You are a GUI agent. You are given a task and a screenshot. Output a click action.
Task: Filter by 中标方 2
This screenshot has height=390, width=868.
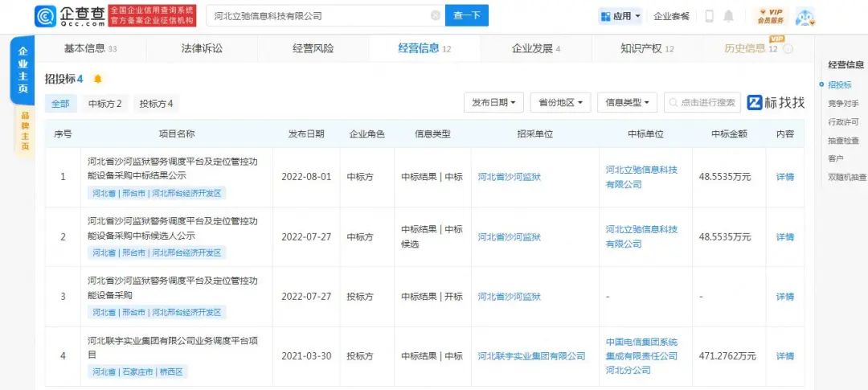click(x=104, y=104)
